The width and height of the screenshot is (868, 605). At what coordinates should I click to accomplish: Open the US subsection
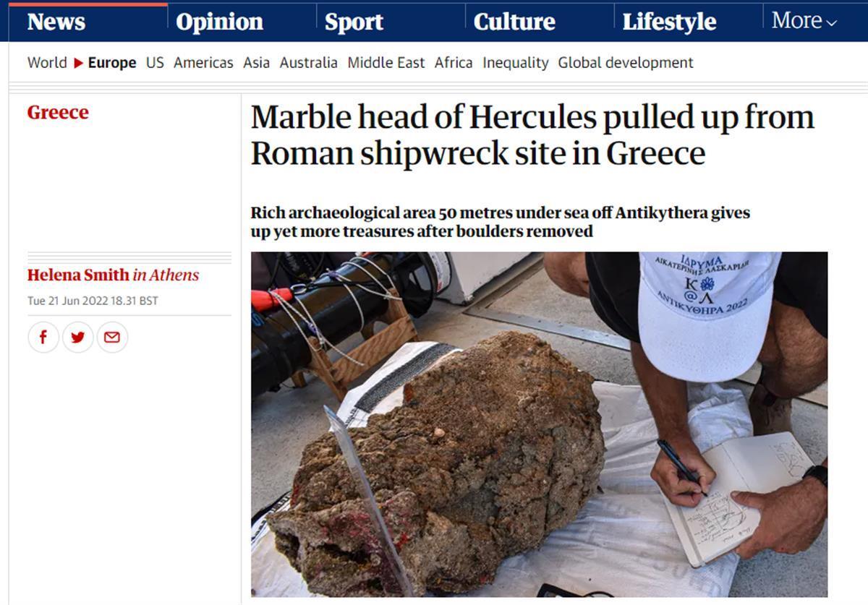155,63
